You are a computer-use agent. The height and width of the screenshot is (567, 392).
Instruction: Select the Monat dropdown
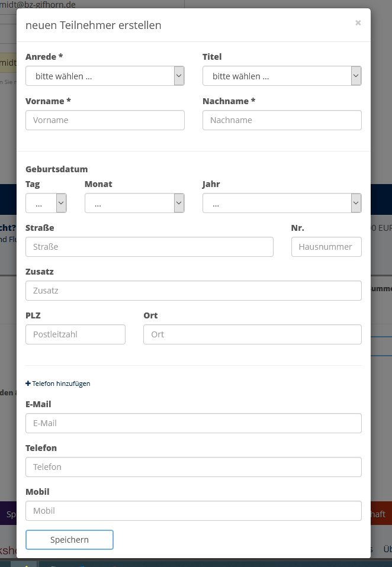coord(134,204)
